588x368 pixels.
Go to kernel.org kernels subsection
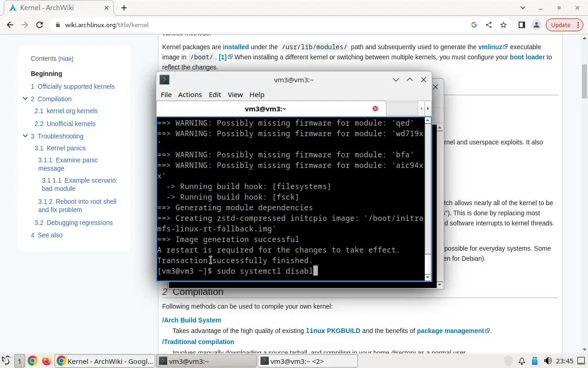pos(66,111)
